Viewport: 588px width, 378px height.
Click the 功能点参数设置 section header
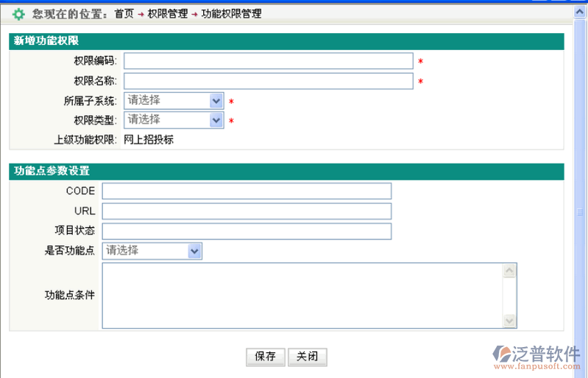[x=286, y=172]
